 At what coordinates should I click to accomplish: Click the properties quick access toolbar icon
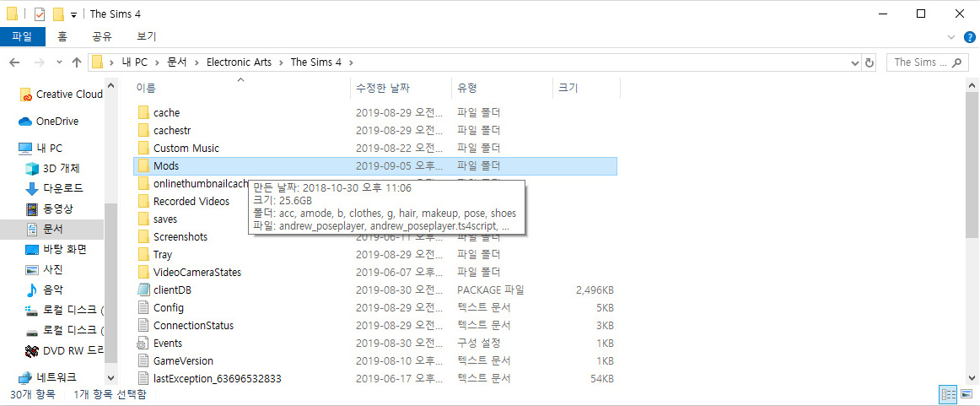pos(40,14)
